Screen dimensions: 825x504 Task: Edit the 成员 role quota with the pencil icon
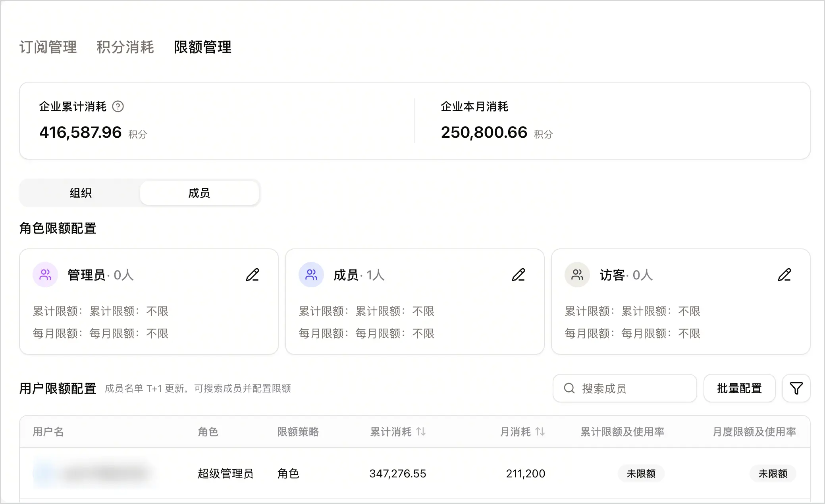coord(519,275)
